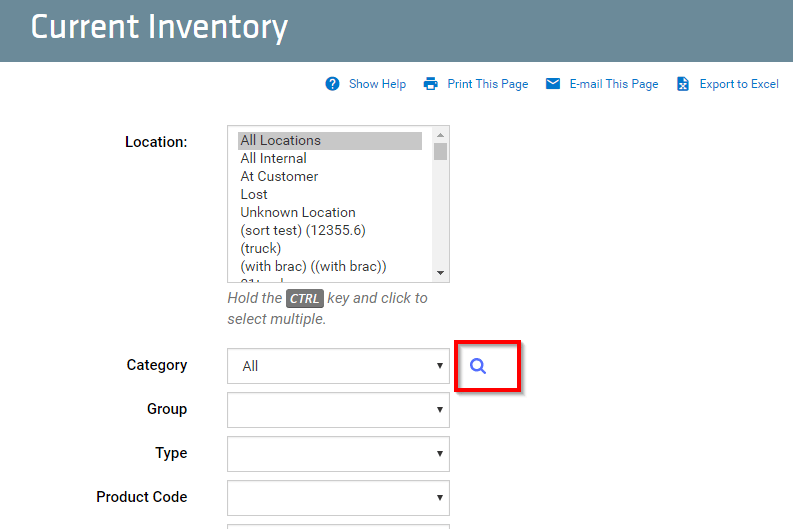The image size is (793, 529).
Task: Click the location list scroll-down arrow
Action: 440,273
